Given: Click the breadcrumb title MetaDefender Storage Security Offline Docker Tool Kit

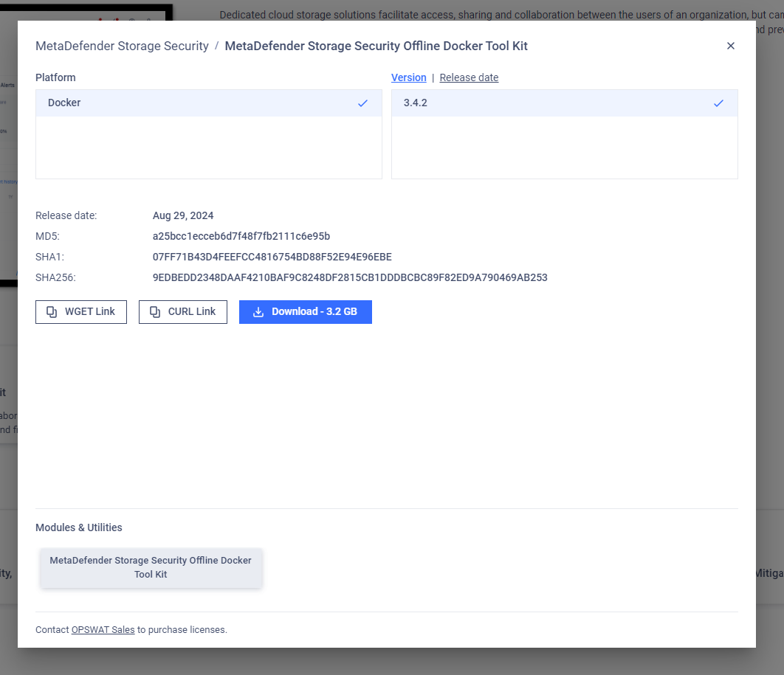Looking at the screenshot, I should (376, 46).
